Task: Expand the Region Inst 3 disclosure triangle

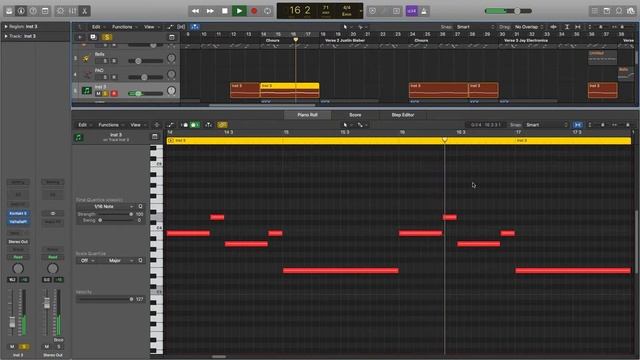Action: 6,27
